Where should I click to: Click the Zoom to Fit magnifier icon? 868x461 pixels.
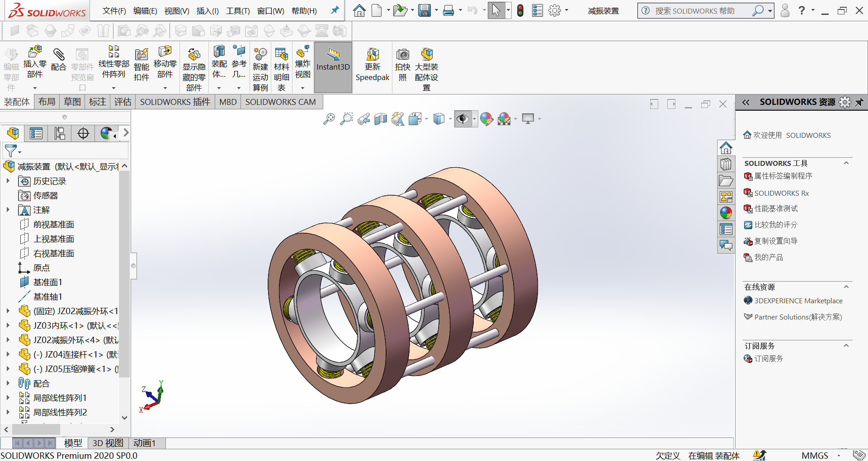(329, 119)
